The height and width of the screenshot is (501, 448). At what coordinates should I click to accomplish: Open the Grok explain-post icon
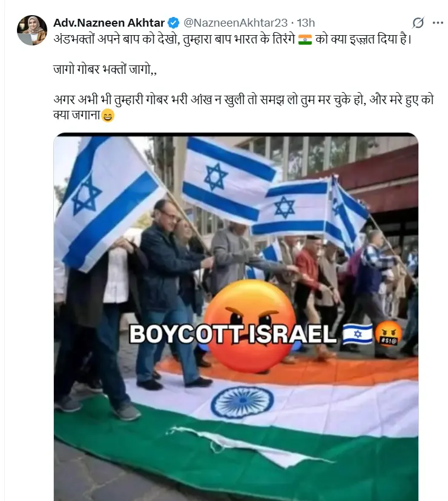pos(418,22)
